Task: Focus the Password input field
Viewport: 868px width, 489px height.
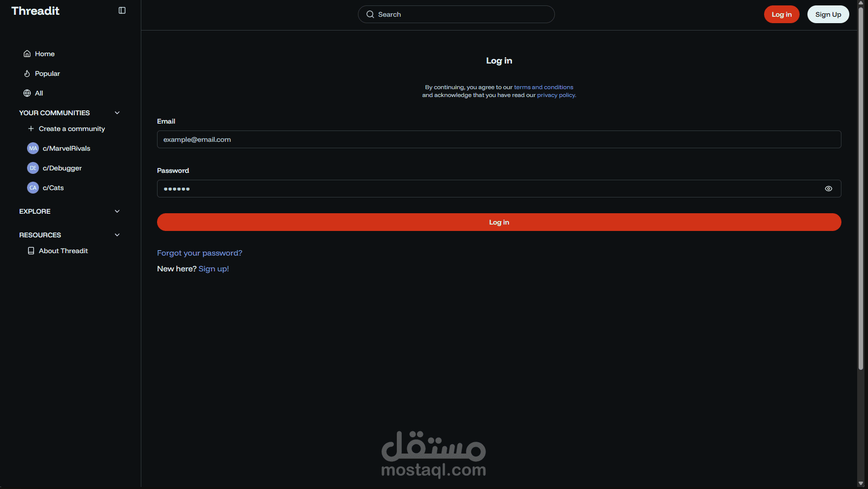Action: (x=499, y=189)
